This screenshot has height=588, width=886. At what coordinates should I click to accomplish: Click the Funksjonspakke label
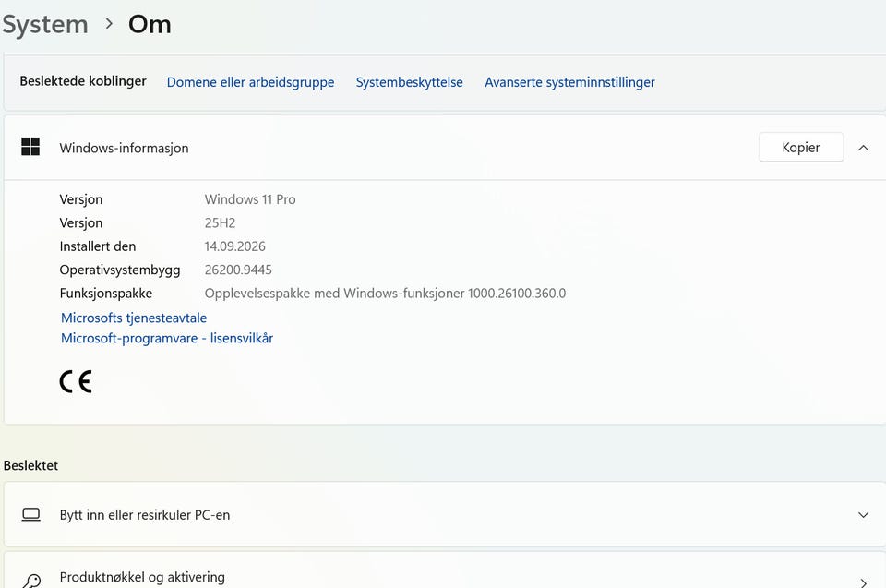click(x=106, y=294)
